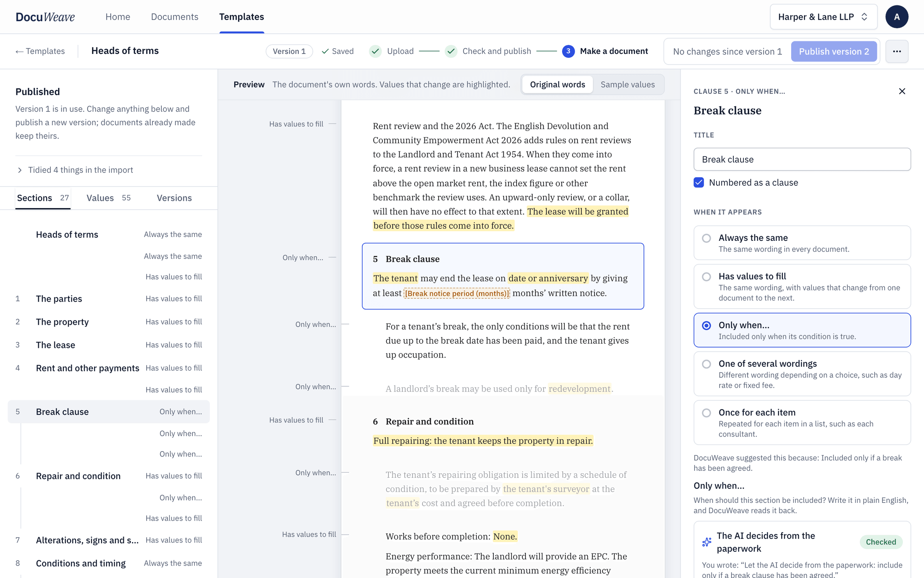The image size is (924, 578).
Task: Toggle Numbered as a clause checkbox
Action: 699,183
